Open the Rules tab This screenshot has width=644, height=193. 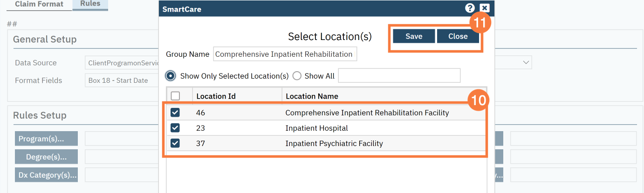[x=90, y=4]
